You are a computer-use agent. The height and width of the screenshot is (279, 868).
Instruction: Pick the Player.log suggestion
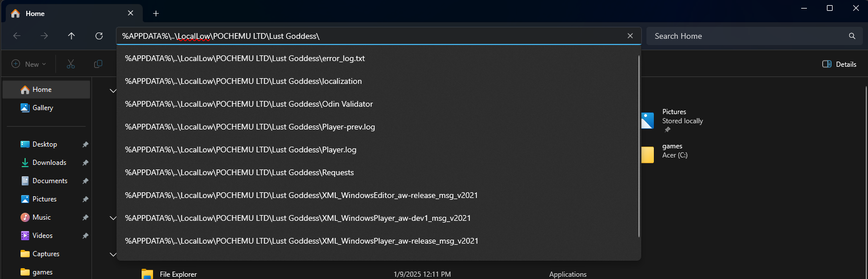[x=377, y=149]
